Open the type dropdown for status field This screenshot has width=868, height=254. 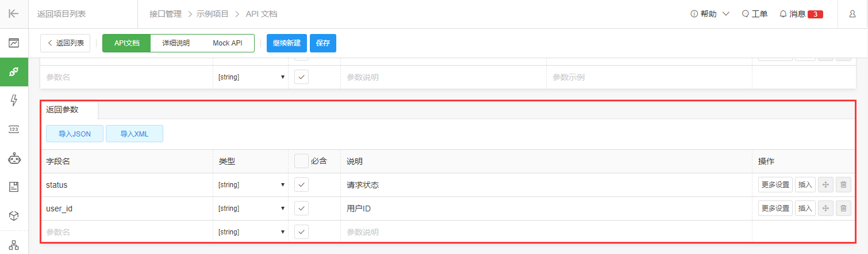[251, 185]
